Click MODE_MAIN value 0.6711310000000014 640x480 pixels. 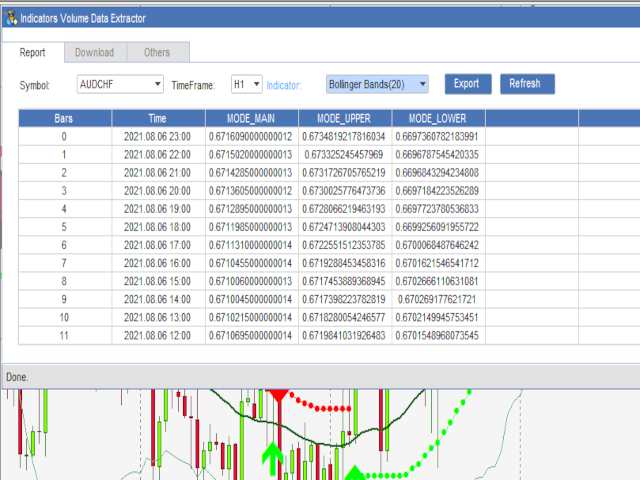(251, 245)
